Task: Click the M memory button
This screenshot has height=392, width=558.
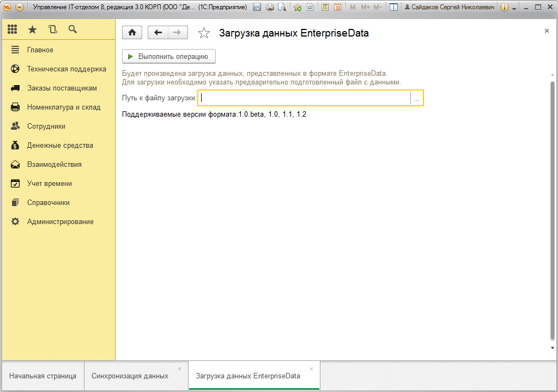Action: (x=353, y=7)
